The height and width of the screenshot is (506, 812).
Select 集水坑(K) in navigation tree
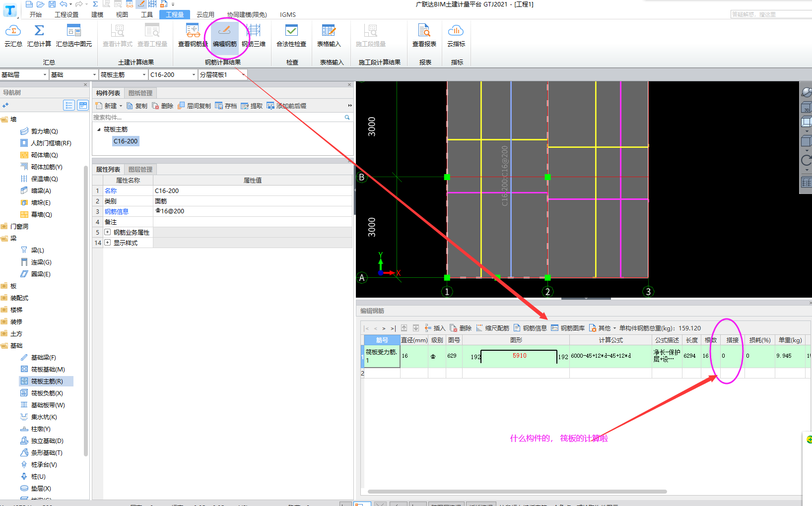tap(44, 417)
